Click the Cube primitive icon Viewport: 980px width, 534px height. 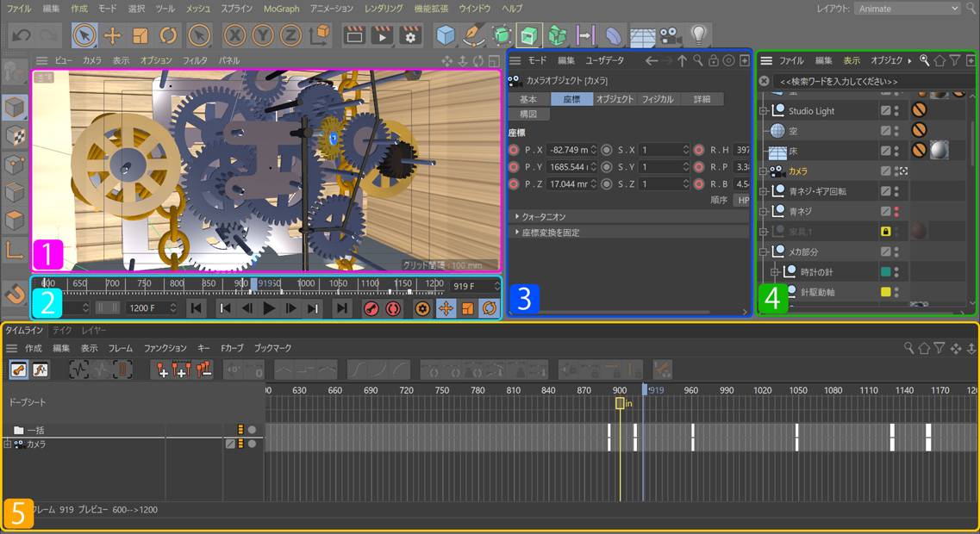[446, 35]
